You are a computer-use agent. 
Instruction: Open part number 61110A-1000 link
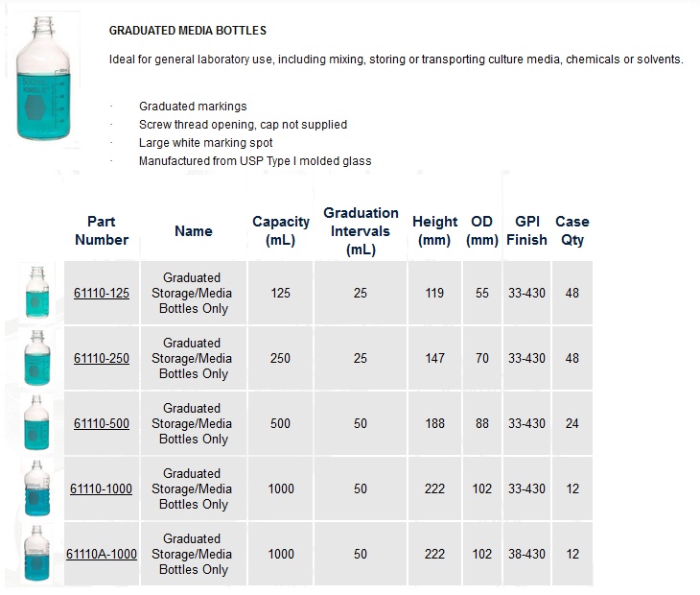pyautogui.click(x=102, y=554)
